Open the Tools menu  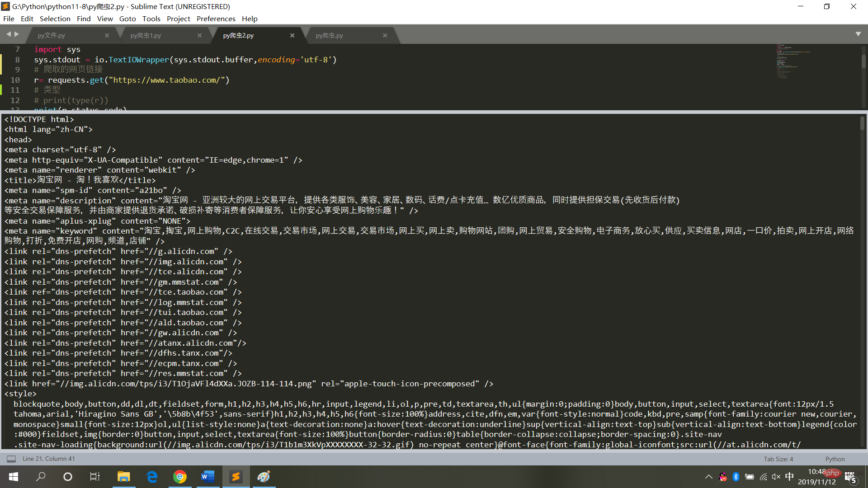pyautogui.click(x=151, y=19)
